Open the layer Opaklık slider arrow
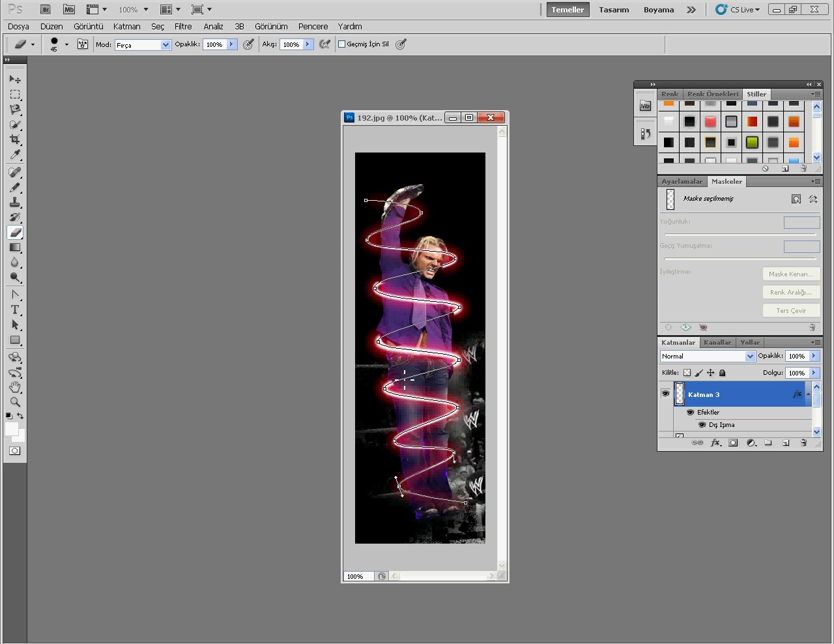 (x=814, y=356)
